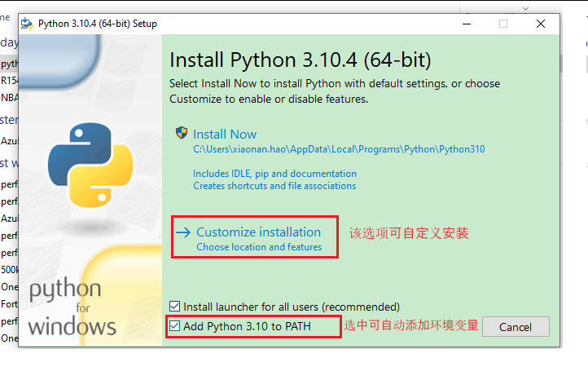Open Customize installation option

(258, 232)
